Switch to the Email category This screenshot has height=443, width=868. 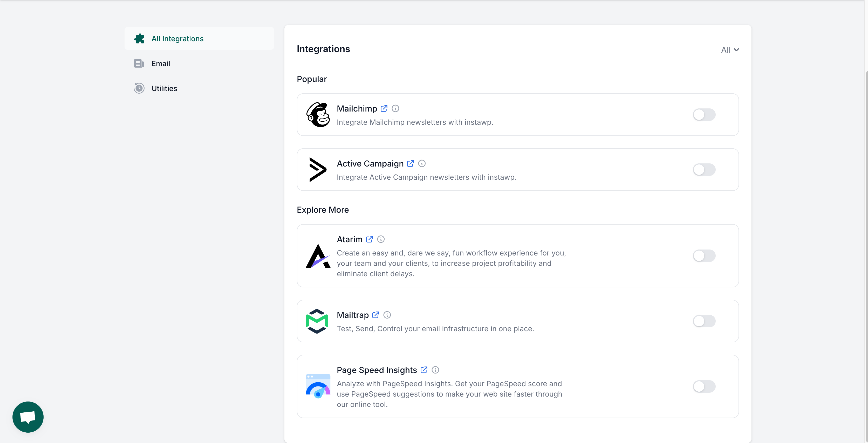(x=160, y=64)
